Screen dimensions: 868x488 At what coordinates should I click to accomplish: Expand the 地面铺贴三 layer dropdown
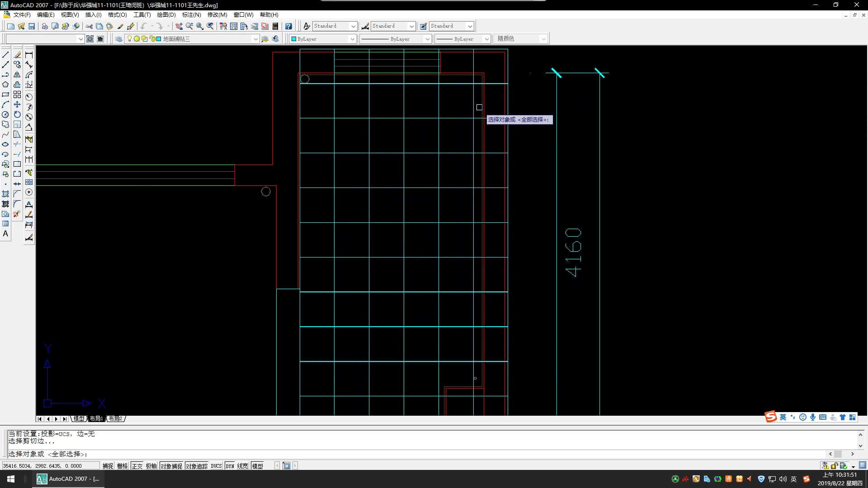[x=255, y=39]
